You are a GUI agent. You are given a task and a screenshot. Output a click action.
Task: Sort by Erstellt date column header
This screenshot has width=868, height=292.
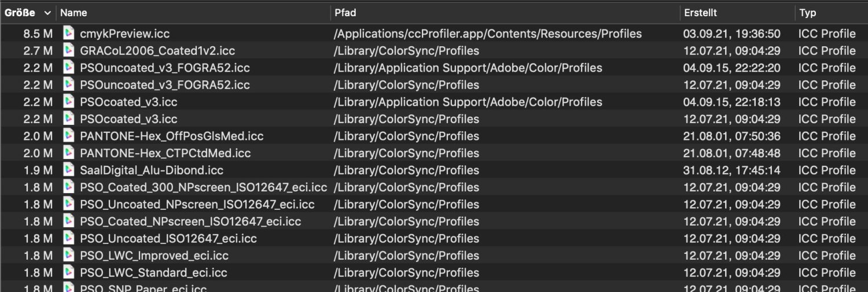pos(700,13)
